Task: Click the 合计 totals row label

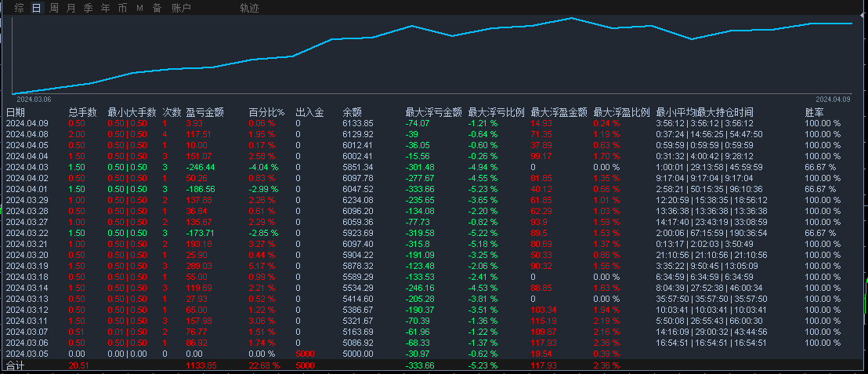Action: point(16,366)
